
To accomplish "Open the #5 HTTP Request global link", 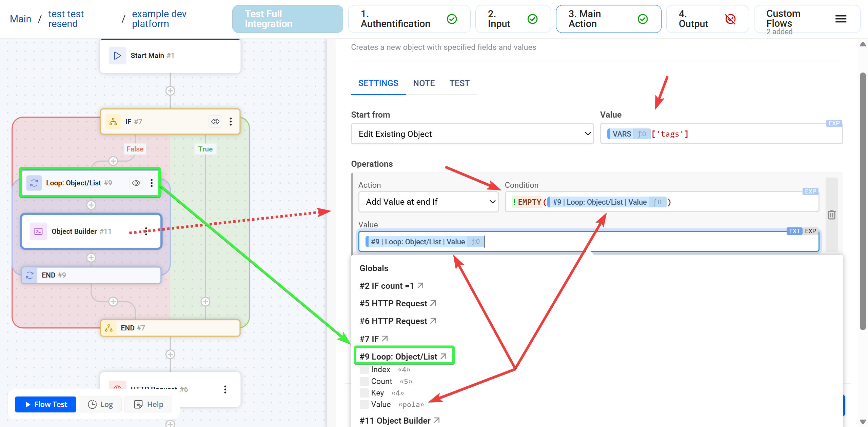I will tap(393, 303).
